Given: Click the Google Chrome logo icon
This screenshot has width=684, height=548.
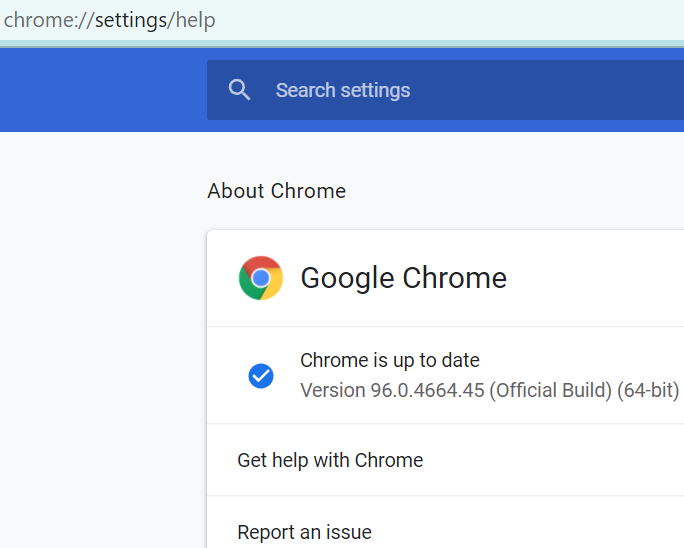Looking at the screenshot, I should (x=261, y=278).
